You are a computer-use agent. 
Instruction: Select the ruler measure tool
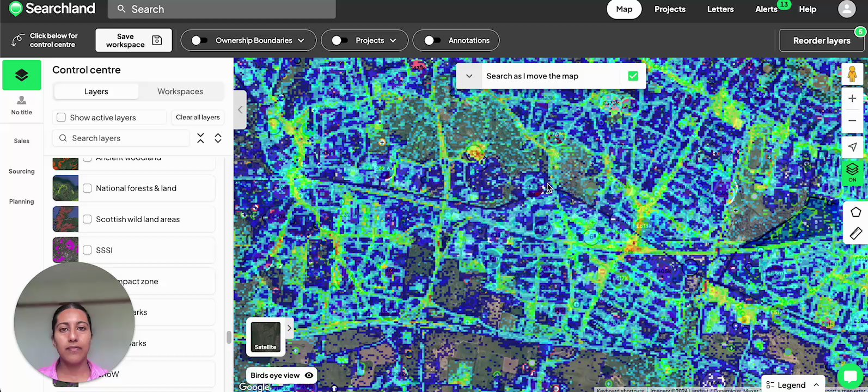[855, 234]
